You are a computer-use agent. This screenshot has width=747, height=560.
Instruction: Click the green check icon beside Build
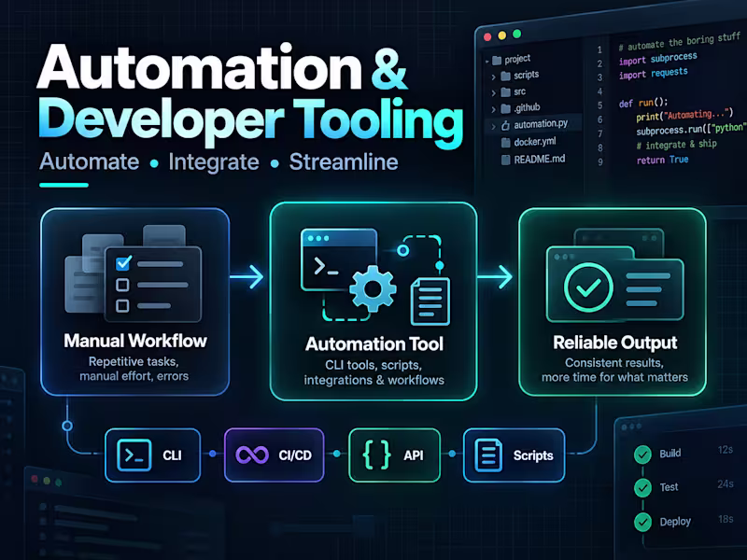642,455
